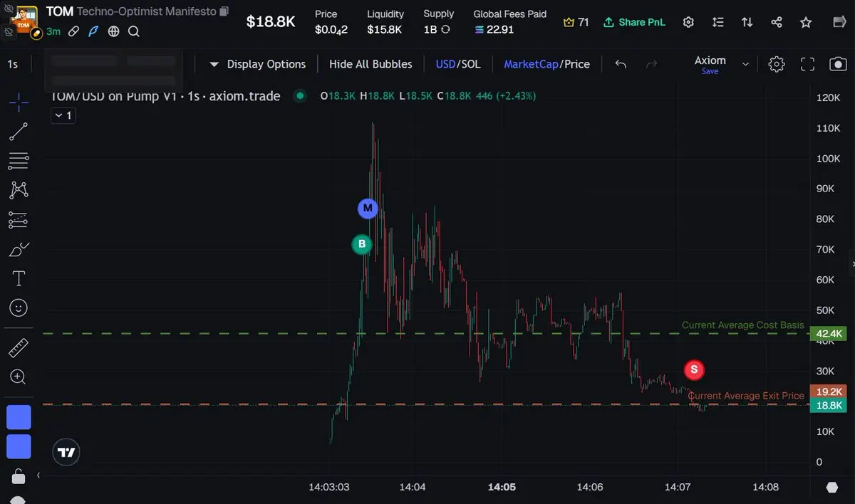Click the 18.8K current price label
855x504 pixels.
[829, 405]
